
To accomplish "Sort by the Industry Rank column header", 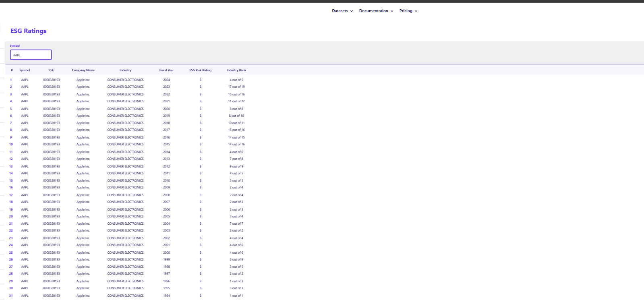I will click(236, 70).
